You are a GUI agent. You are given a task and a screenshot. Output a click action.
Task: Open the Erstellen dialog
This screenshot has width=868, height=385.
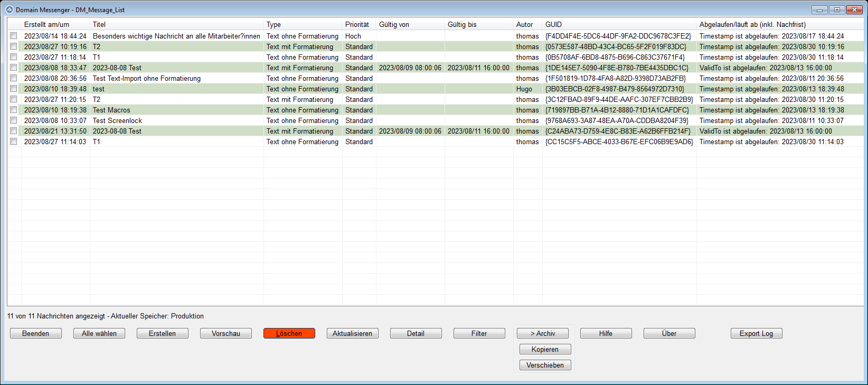pos(163,333)
